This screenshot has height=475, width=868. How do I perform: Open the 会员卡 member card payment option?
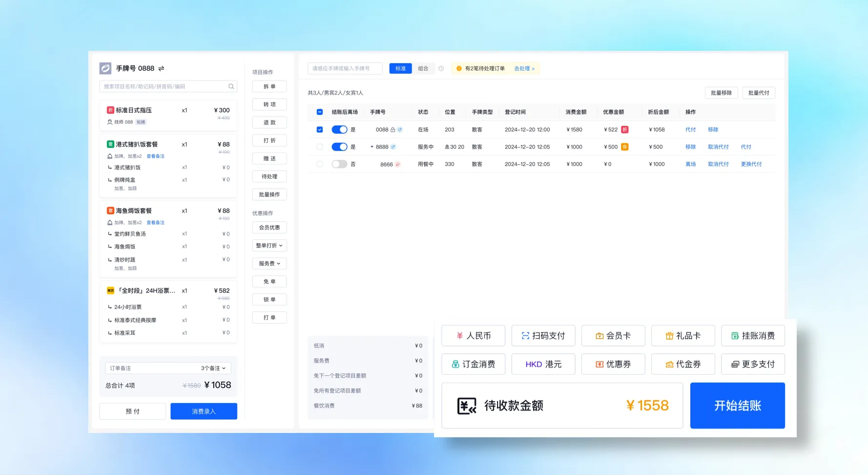pyautogui.click(x=613, y=336)
